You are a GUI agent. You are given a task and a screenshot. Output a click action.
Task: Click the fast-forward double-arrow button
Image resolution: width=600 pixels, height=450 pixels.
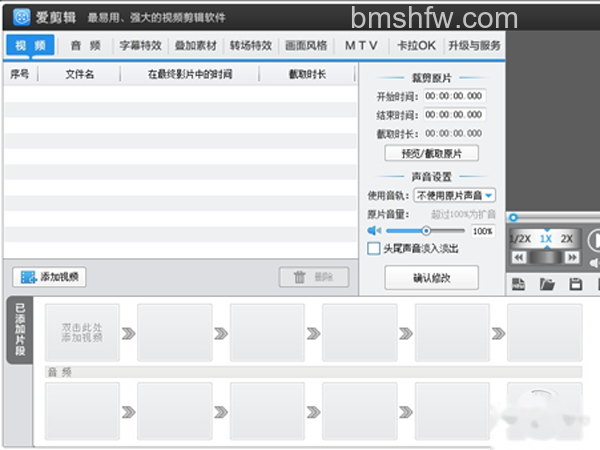tap(572, 258)
